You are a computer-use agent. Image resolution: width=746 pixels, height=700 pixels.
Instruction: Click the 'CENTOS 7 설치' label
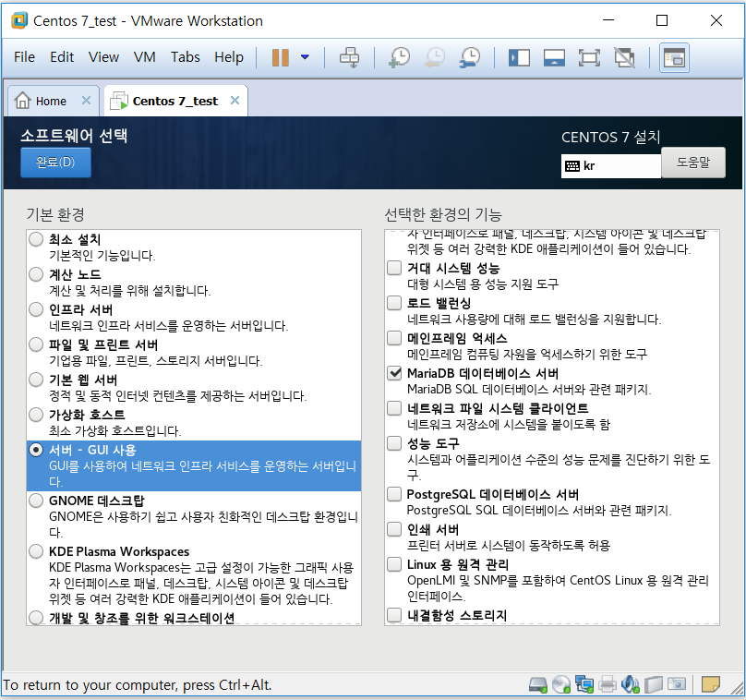(x=611, y=137)
